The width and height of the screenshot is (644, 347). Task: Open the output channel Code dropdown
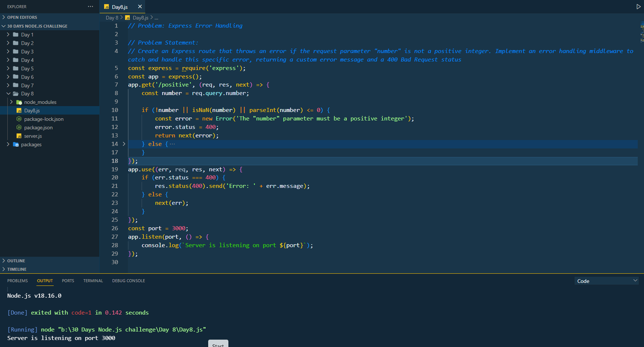(608, 281)
